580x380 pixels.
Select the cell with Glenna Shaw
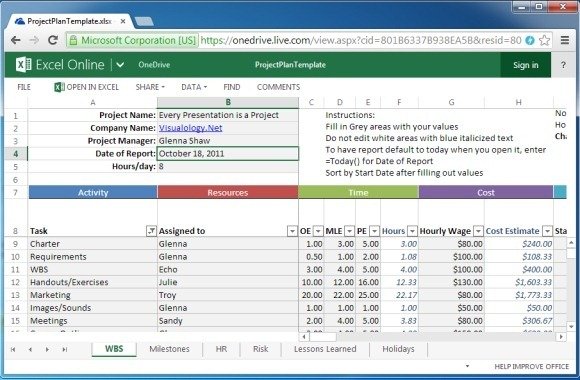click(x=227, y=141)
